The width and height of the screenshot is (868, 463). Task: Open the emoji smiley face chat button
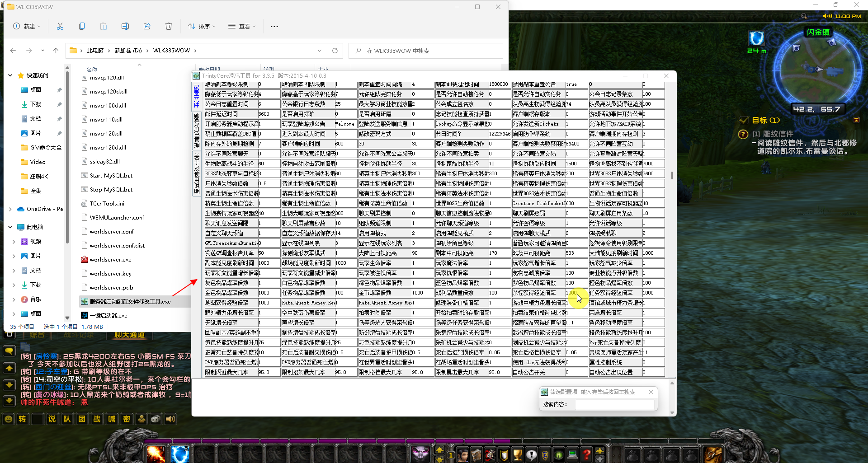pyautogui.click(x=8, y=419)
